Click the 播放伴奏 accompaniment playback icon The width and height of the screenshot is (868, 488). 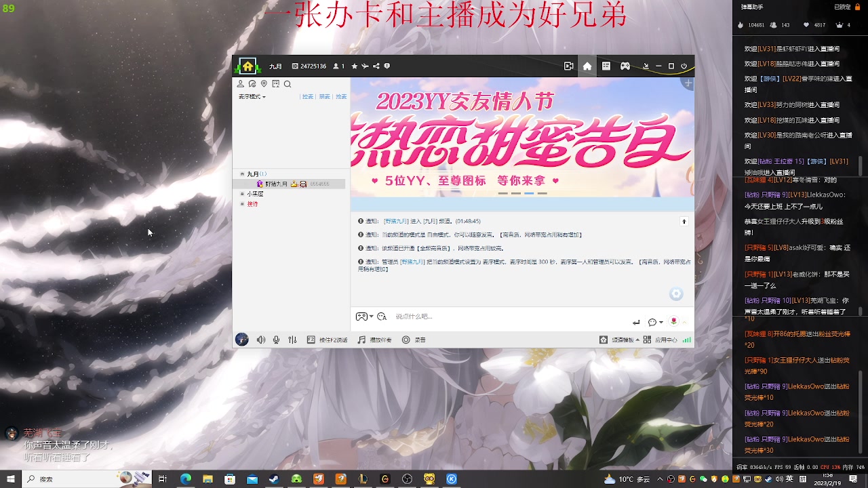(360, 340)
